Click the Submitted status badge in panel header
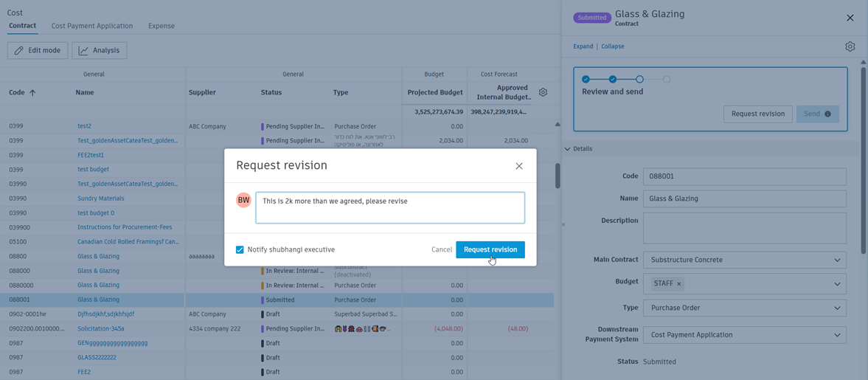 [592, 18]
